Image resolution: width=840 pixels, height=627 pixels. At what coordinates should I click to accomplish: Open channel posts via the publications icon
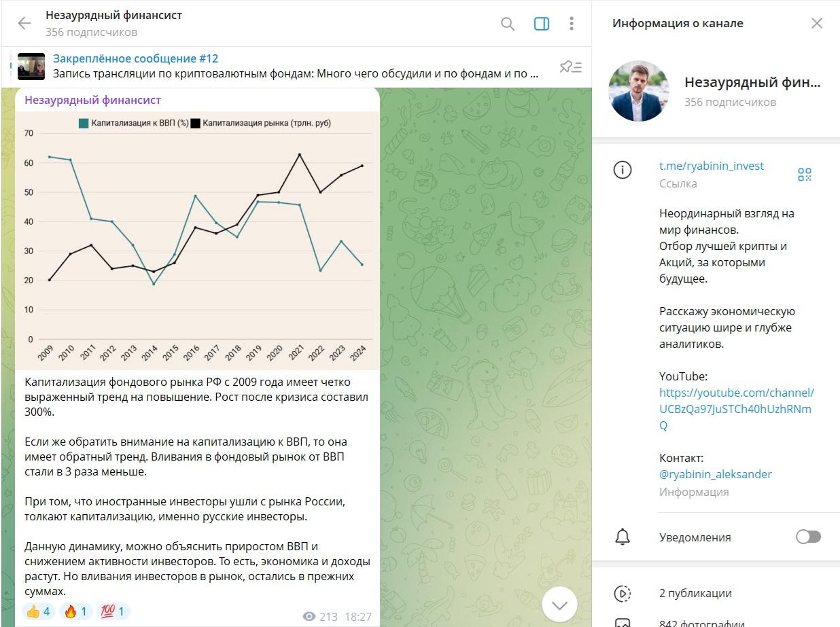pos(623,593)
